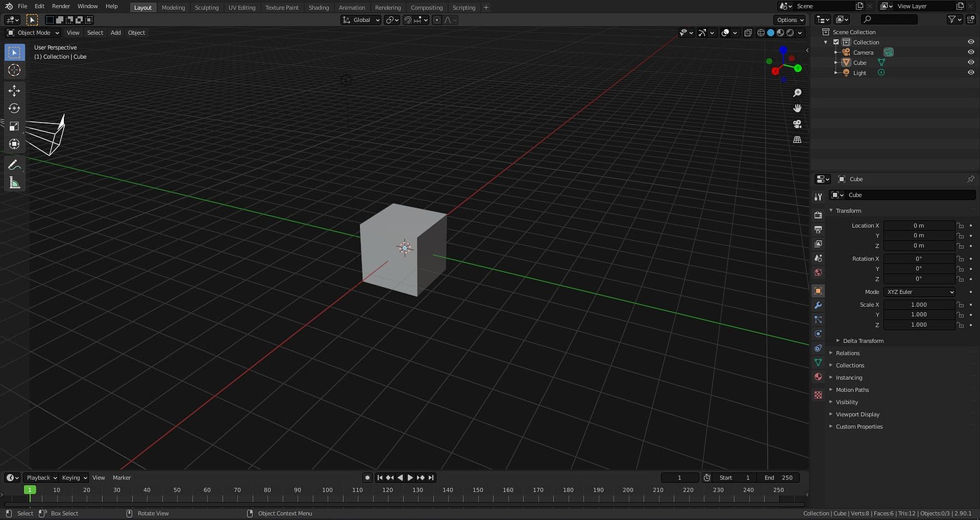Enable Toggle X-Ray in the viewport header
The height and width of the screenshot is (520, 980).
pos(748,33)
